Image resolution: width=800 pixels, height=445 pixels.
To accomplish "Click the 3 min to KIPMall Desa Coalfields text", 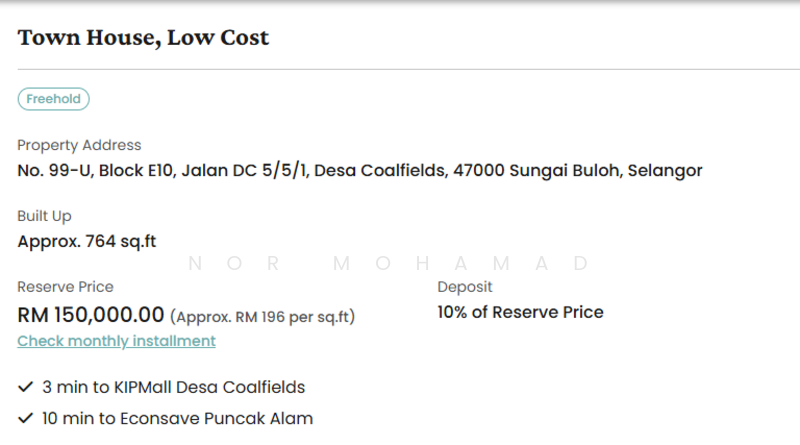I will point(173,386).
